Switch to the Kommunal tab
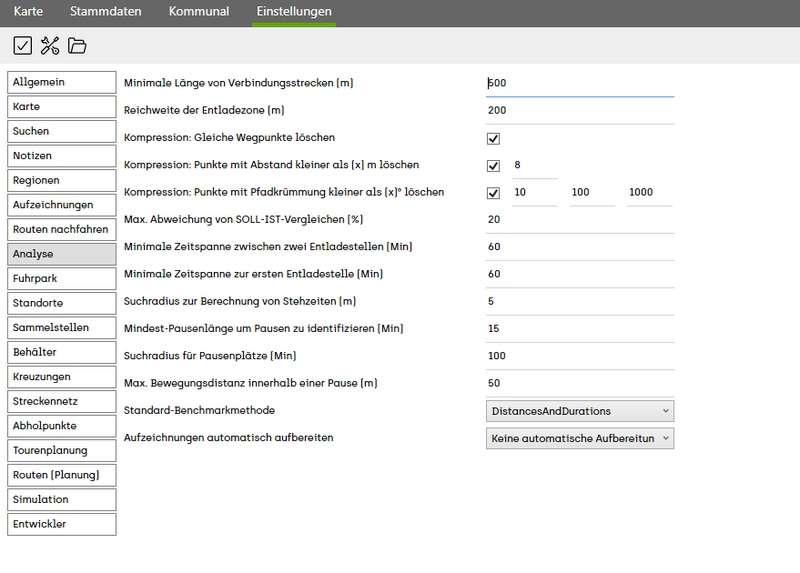This screenshot has width=800, height=573. pyautogui.click(x=199, y=12)
